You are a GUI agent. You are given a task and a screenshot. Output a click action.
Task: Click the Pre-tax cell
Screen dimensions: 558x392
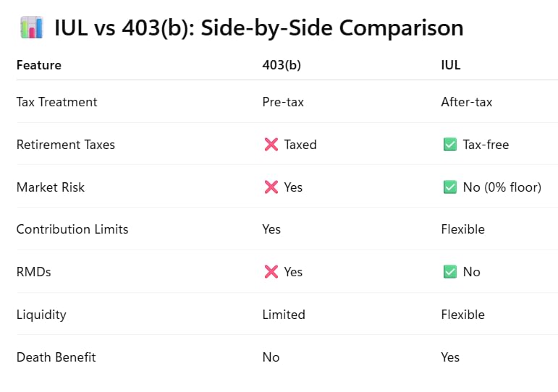pyautogui.click(x=283, y=102)
